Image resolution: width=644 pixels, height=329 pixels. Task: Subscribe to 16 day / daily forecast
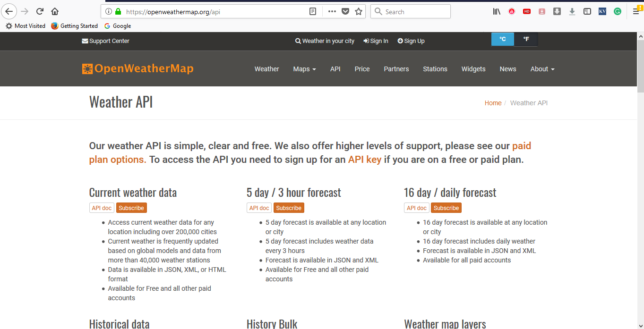click(x=446, y=208)
